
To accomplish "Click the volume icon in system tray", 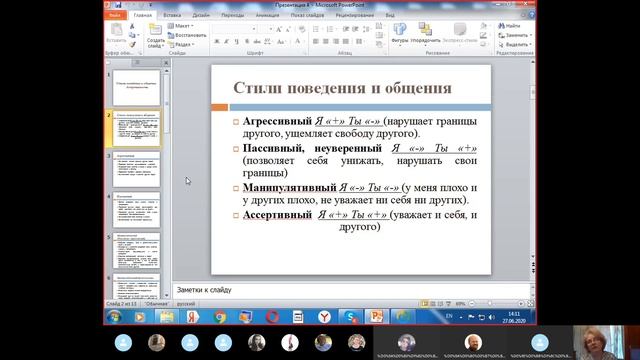I will click(491, 317).
